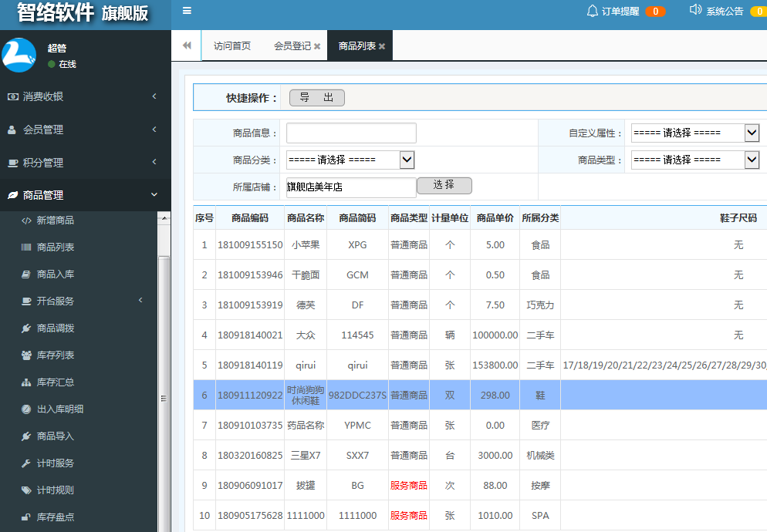Select the 库存列表 (inventory list) icon
This screenshot has width=767, height=532.
pyautogui.click(x=25, y=353)
